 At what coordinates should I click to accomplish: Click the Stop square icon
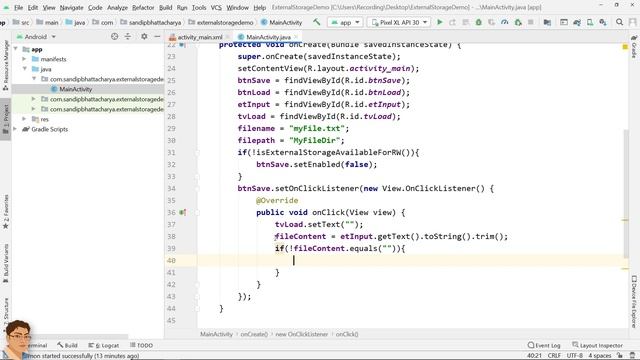pyautogui.click(x=531, y=22)
